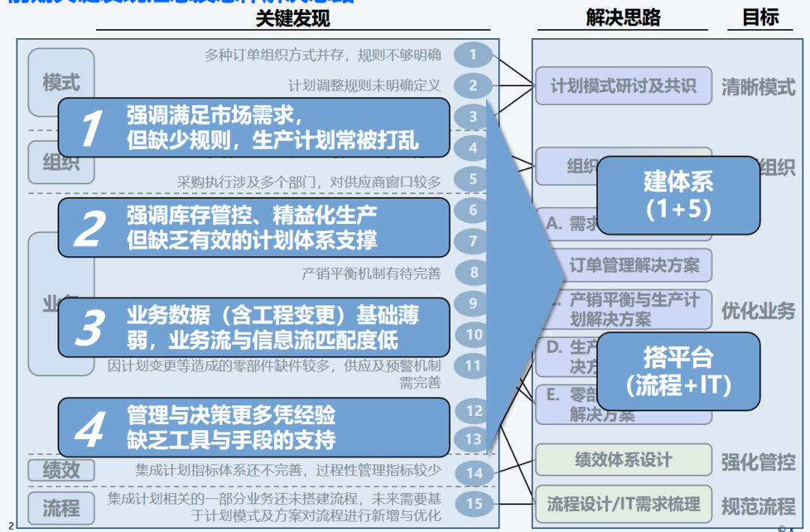Click the numbered circle 5 badge

472,180
